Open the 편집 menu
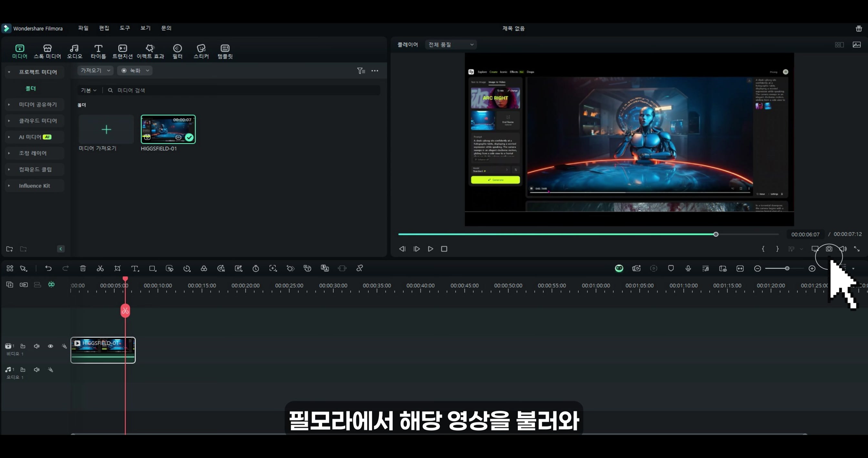 click(x=104, y=28)
